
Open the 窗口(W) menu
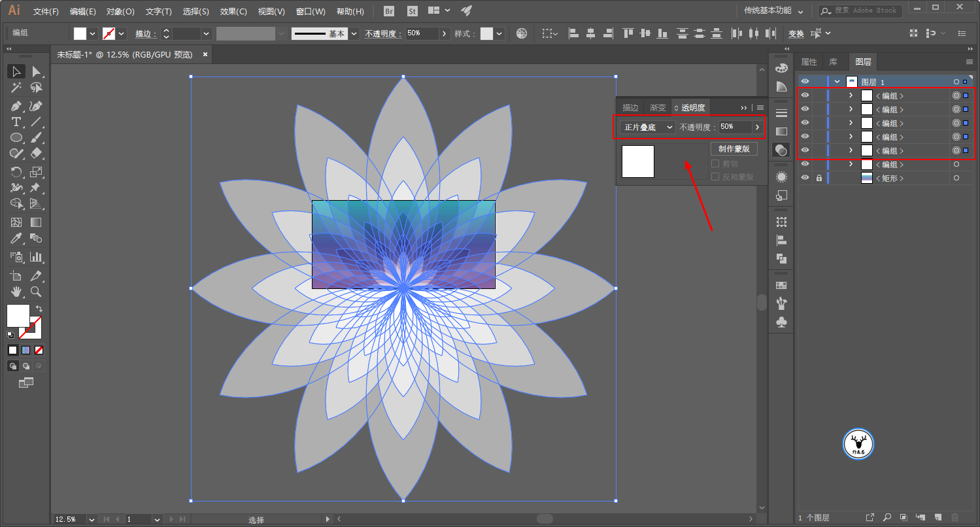tap(311, 11)
